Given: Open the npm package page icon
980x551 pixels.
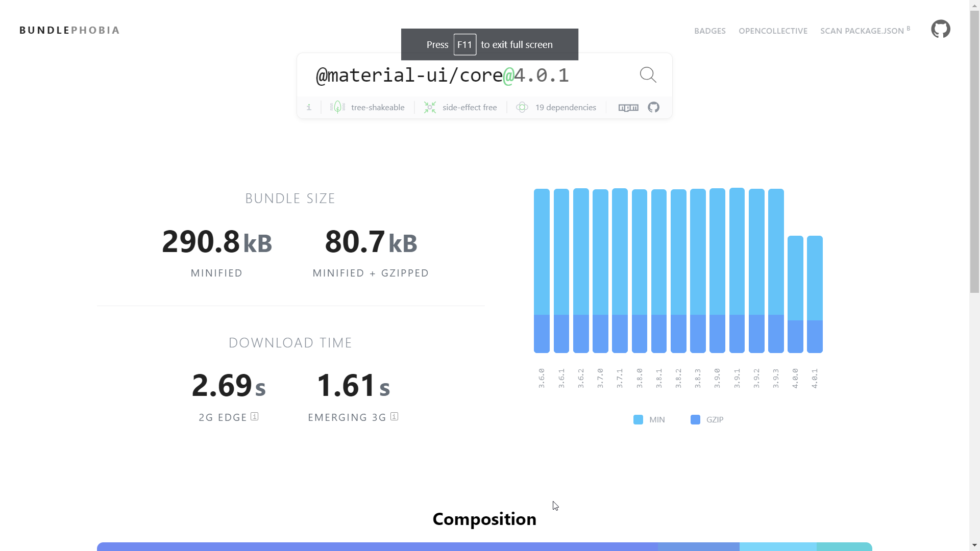Looking at the screenshot, I should coord(628,107).
